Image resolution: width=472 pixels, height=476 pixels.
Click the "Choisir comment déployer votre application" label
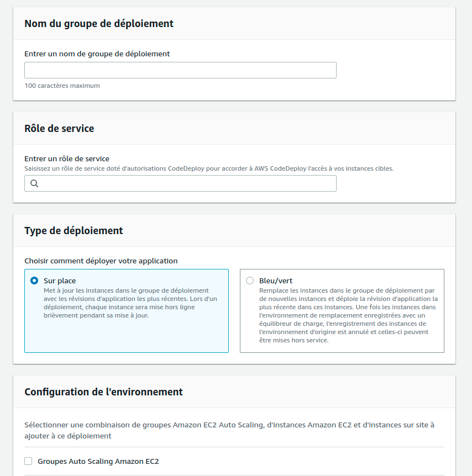[101, 261]
